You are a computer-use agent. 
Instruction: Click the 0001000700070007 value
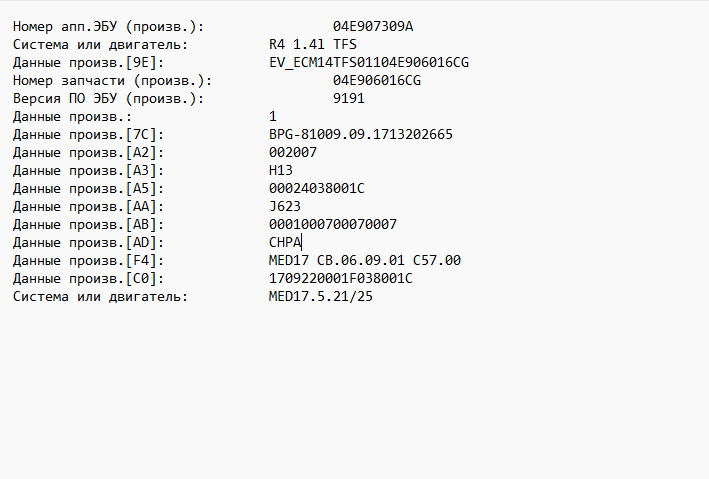(x=333, y=224)
